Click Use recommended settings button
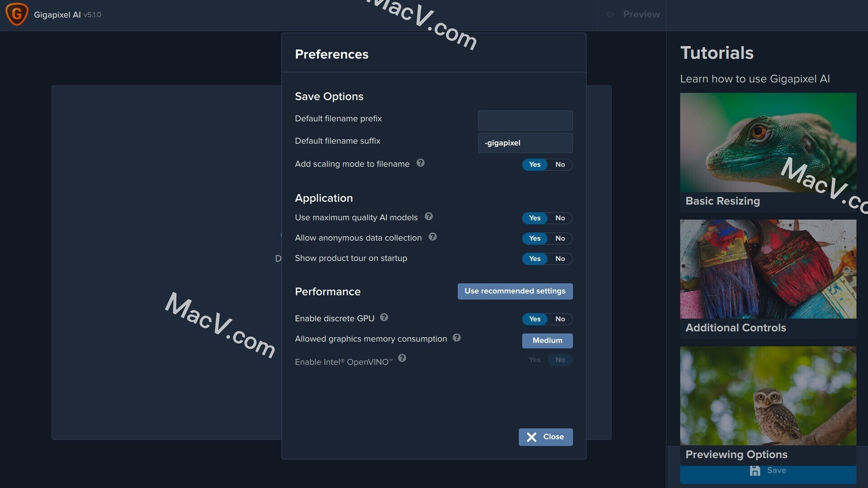This screenshot has width=868, height=488. pyautogui.click(x=514, y=291)
